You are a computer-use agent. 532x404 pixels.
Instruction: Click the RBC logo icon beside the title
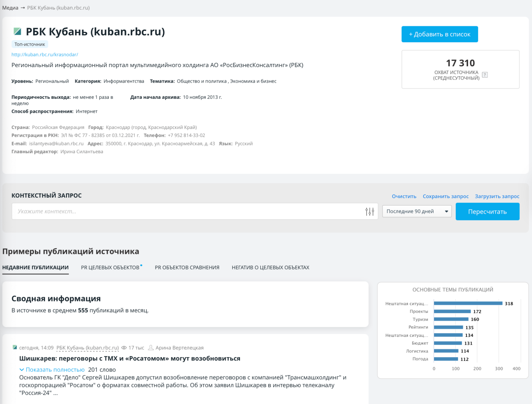[18, 31]
